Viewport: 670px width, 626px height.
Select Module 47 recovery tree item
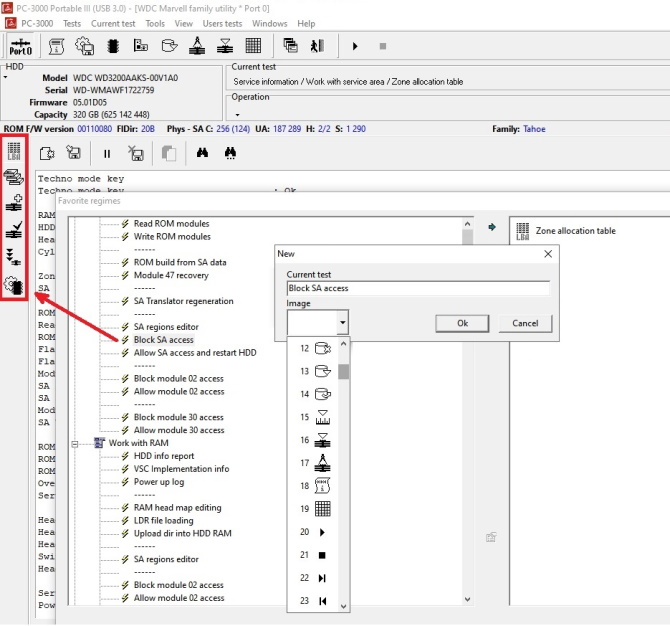tap(171, 275)
